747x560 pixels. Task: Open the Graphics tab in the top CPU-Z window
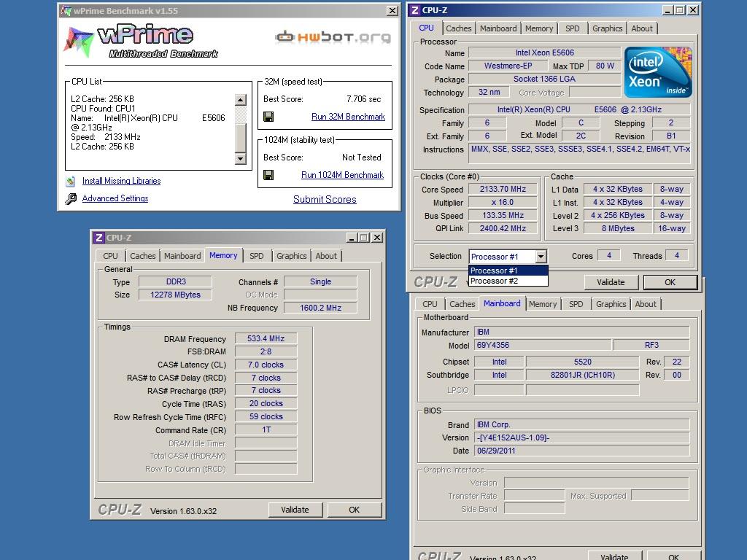(x=608, y=28)
